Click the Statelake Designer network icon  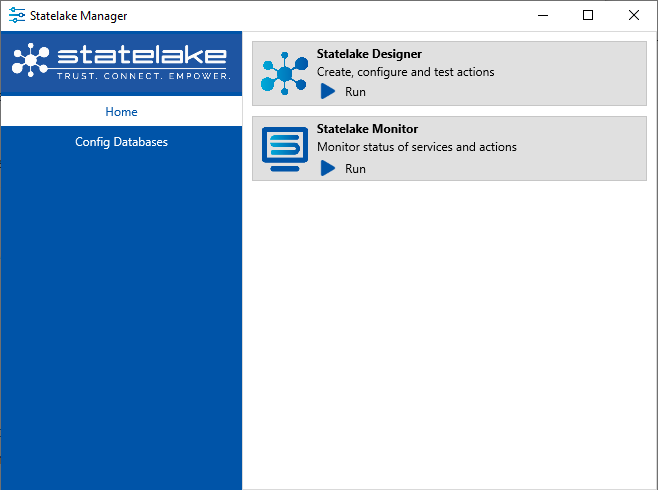pyautogui.click(x=285, y=73)
